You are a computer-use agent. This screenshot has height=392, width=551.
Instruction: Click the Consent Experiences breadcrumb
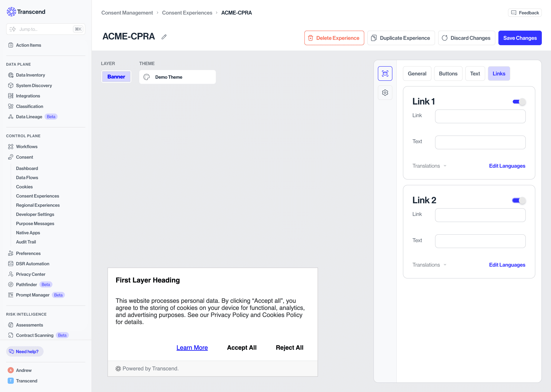187,13
